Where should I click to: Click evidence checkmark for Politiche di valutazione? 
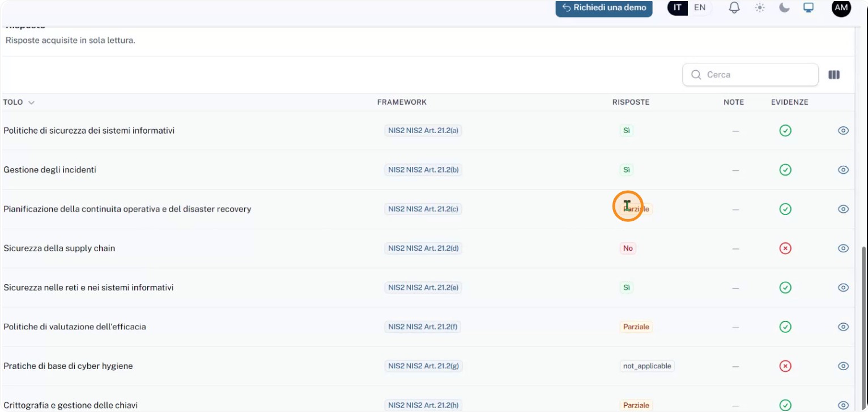pos(785,327)
